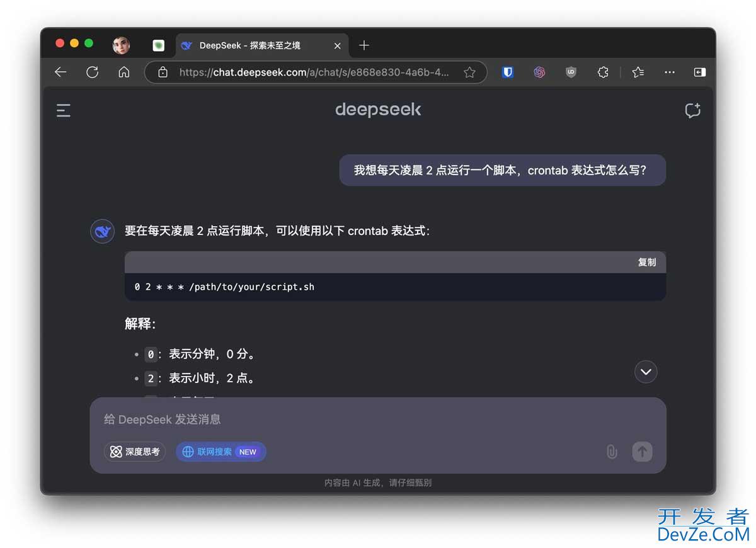This screenshot has height=548, width=756.
Task: Click the deepseek logo in the header
Action: (378, 110)
